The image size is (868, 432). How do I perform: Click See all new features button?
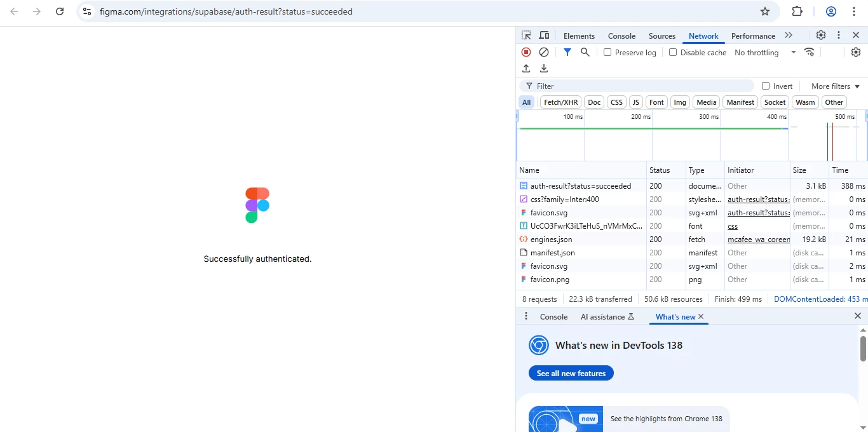pyautogui.click(x=571, y=374)
